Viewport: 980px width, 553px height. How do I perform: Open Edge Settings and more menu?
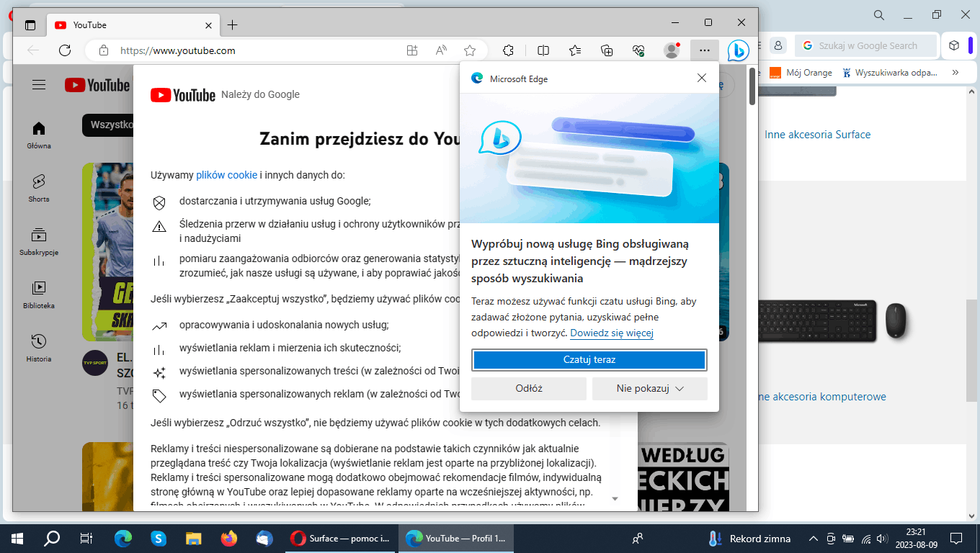point(705,50)
